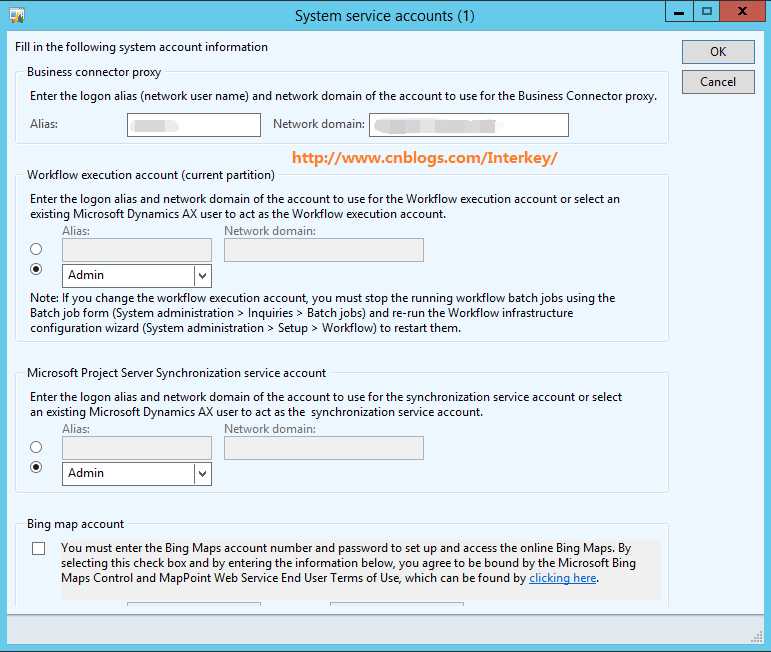This screenshot has height=652, width=771.
Task: Select Project Server sync existing user radio
Action: point(36,467)
